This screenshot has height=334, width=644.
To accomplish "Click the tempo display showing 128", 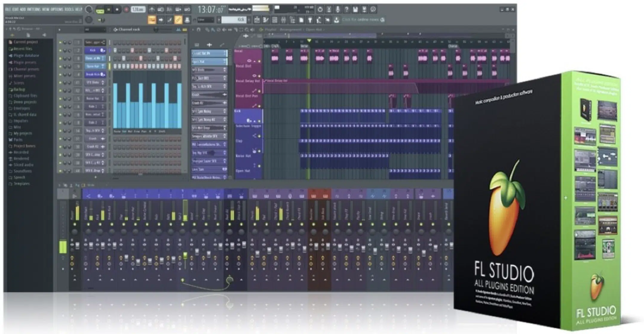I will tap(138, 10).
